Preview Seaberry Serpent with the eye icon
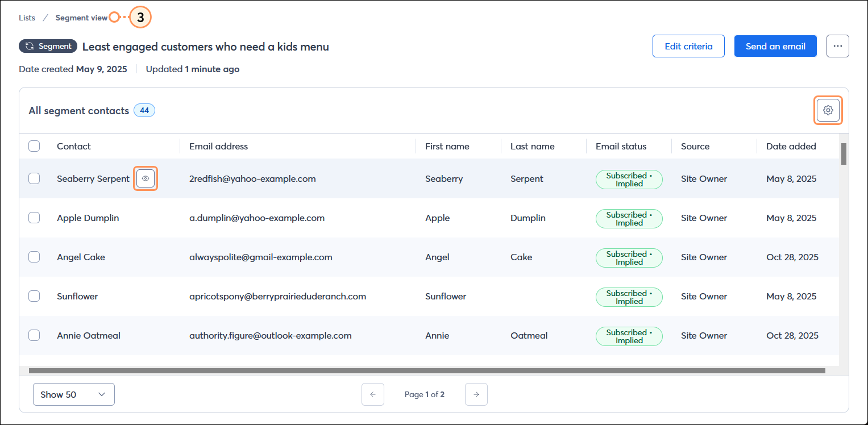868x425 pixels. point(146,178)
